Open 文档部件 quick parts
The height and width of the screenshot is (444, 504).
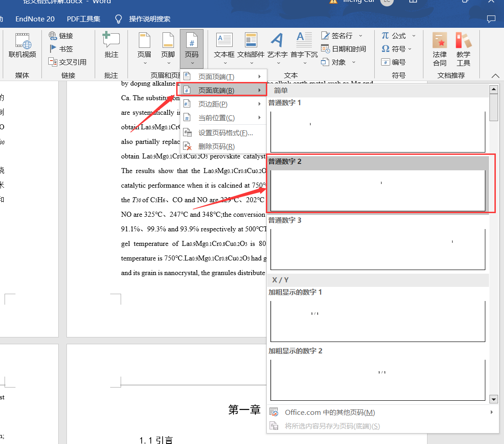[251, 48]
